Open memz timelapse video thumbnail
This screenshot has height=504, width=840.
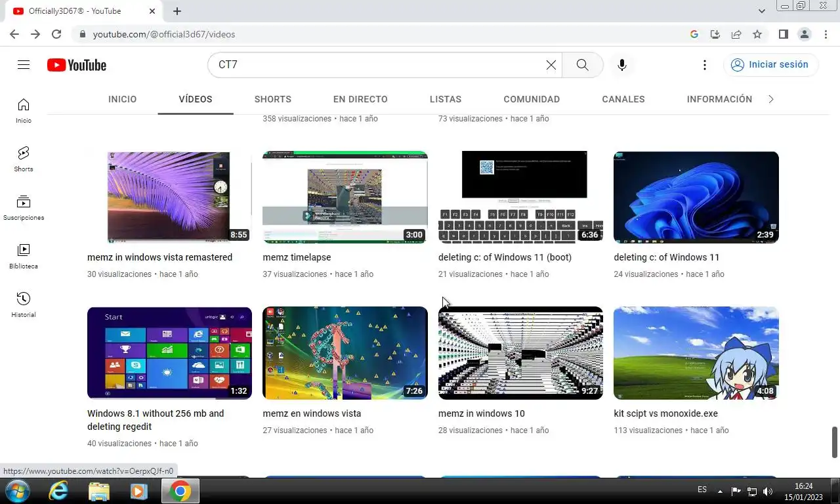(345, 197)
